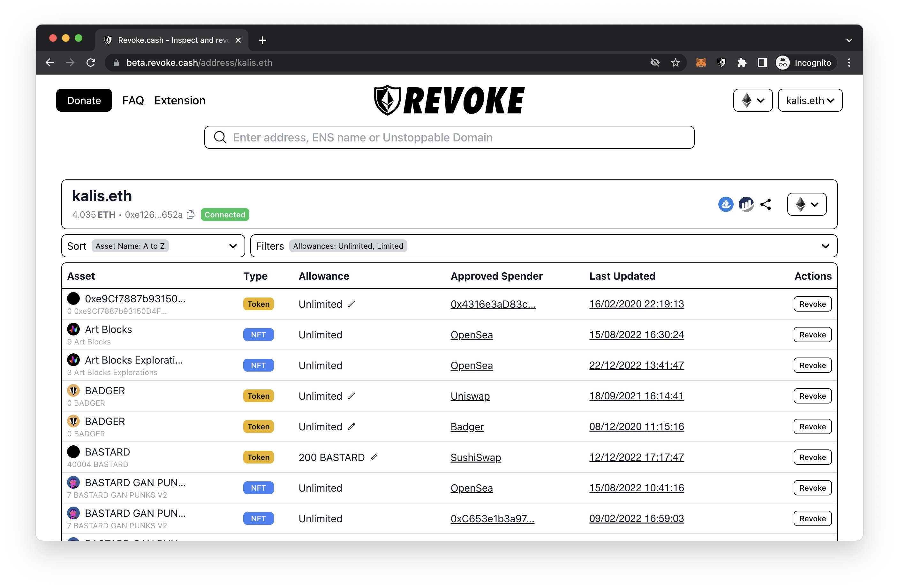Revoke the Art Blocks Explorations approval
This screenshot has width=899, height=588.
point(812,365)
